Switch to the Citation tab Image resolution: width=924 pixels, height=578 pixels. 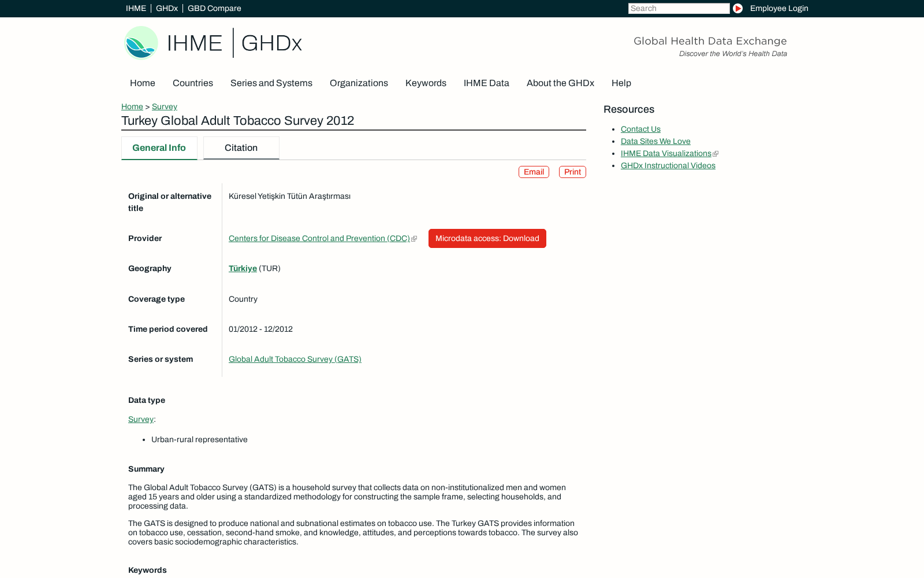coord(241,148)
